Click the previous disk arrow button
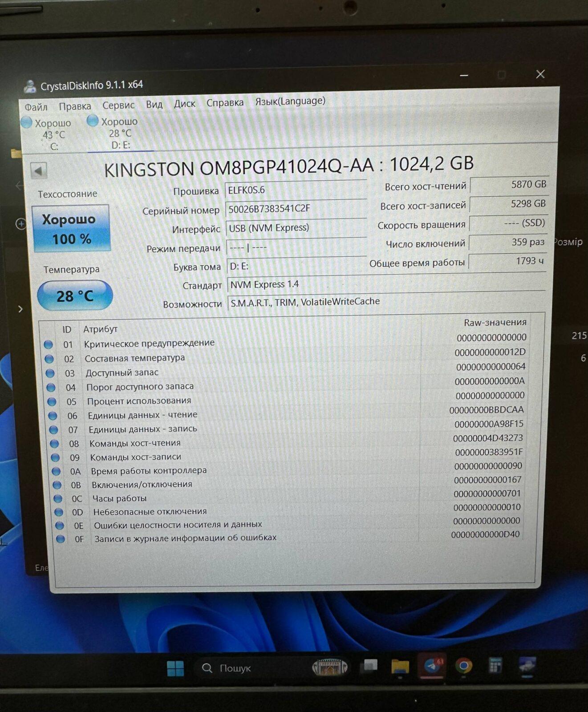The image size is (588, 712). click(x=39, y=170)
